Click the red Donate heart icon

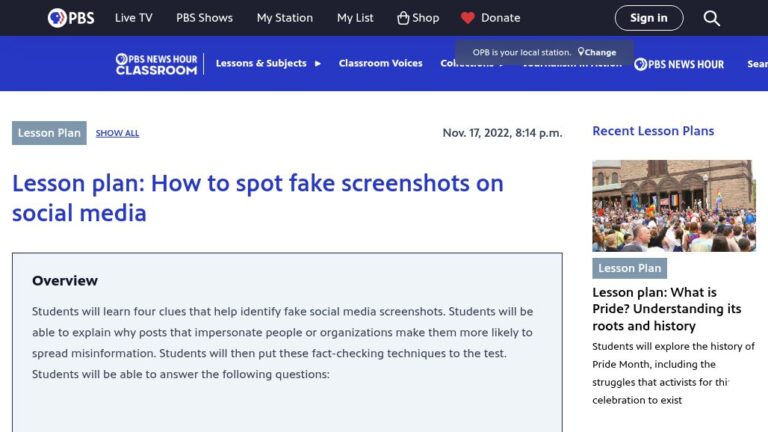coord(467,18)
